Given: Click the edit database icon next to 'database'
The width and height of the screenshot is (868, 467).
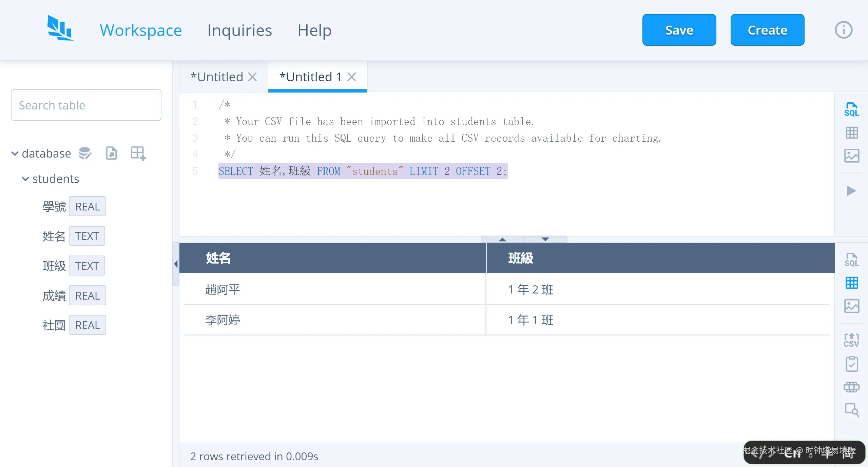Looking at the screenshot, I should coord(85,153).
